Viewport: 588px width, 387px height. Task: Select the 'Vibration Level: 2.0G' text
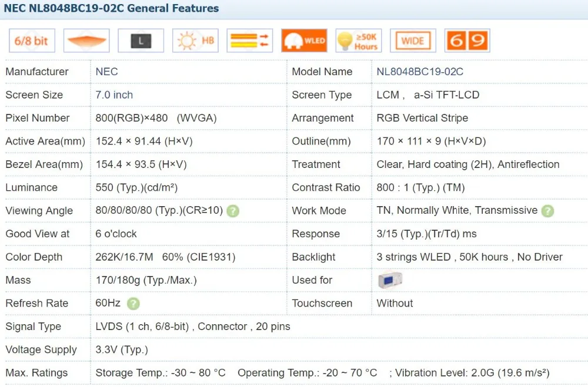point(445,373)
